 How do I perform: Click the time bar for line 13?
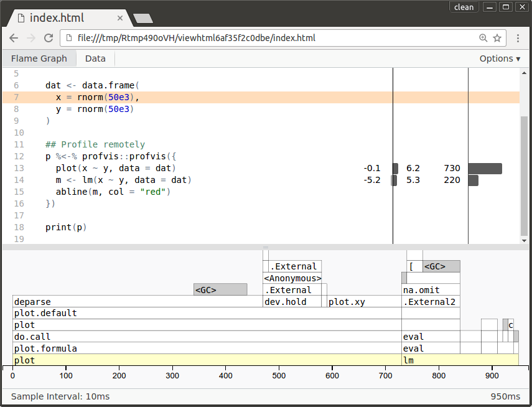coord(485,169)
